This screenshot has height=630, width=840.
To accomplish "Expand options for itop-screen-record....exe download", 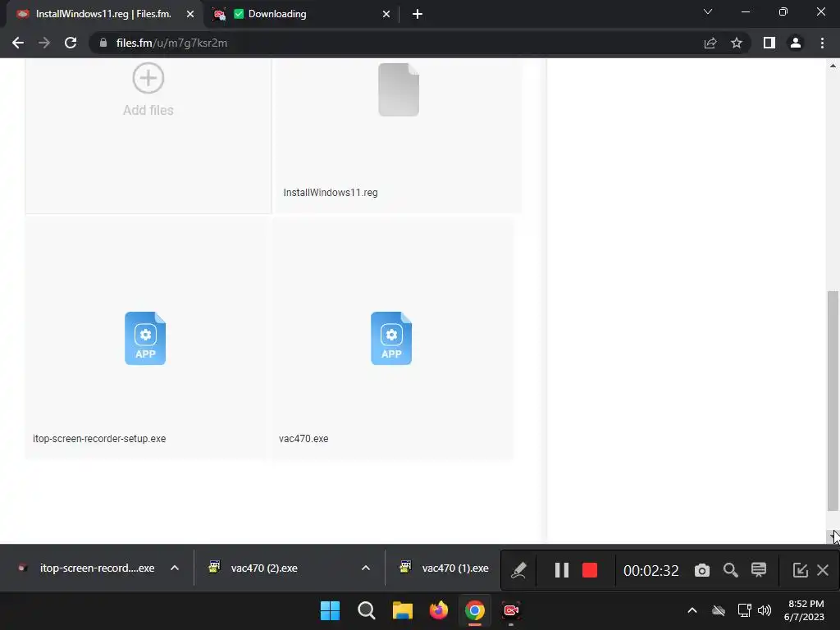I will [175, 568].
